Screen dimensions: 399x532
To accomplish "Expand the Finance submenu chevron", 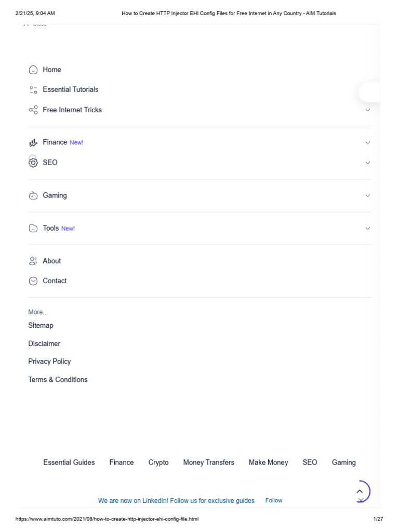I will (368, 143).
